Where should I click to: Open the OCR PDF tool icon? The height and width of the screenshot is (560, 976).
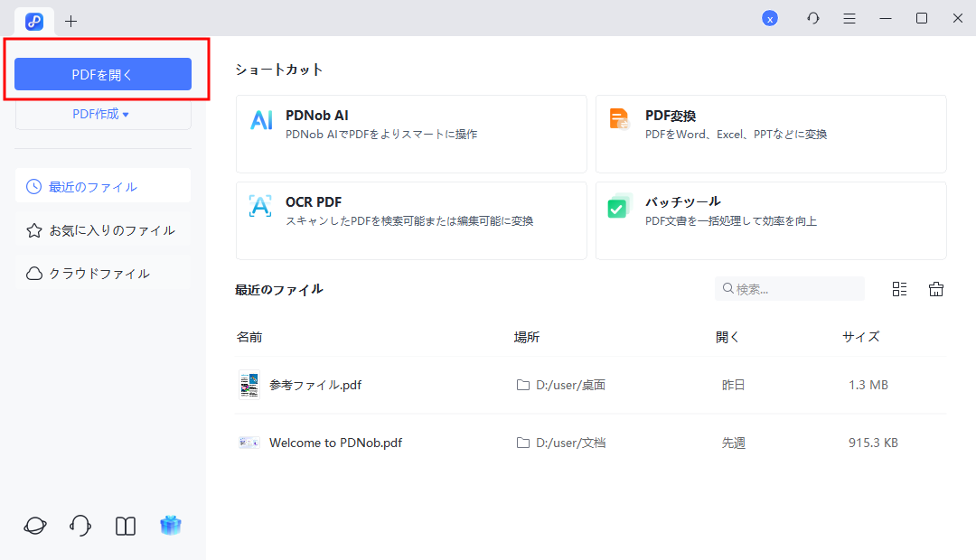click(x=260, y=207)
